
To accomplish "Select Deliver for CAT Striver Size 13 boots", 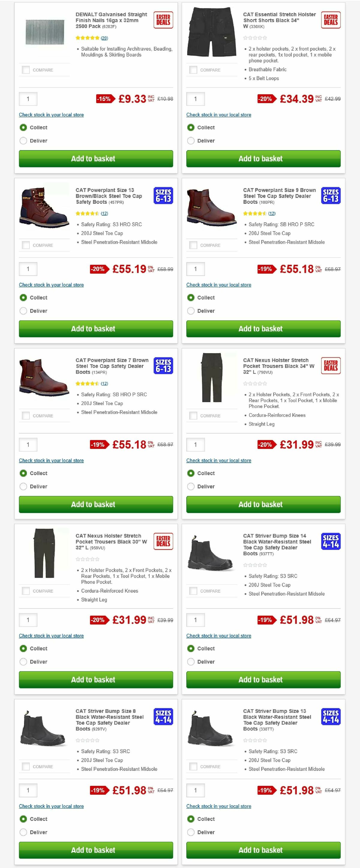I will (190, 832).
